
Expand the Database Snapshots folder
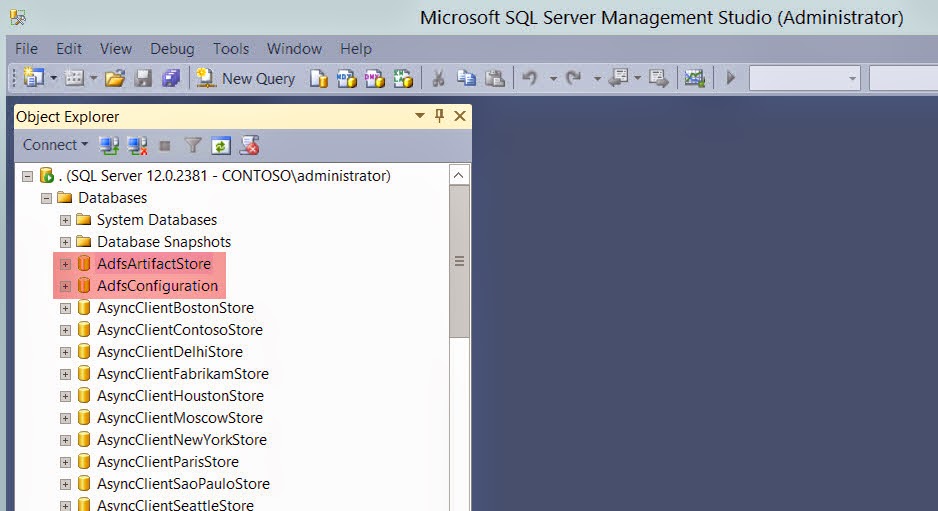65,242
